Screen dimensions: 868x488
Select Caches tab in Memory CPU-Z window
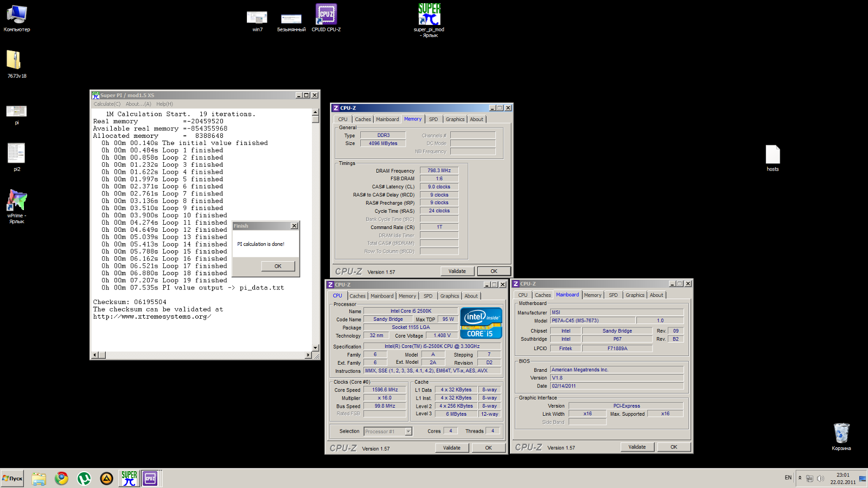pyautogui.click(x=363, y=119)
